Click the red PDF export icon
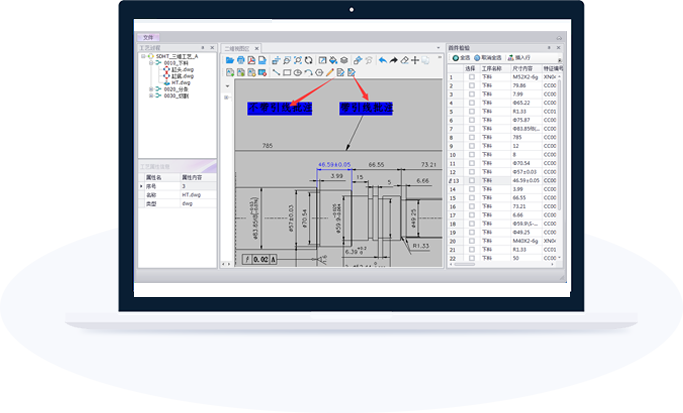This screenshot has height=413, width=683. [x=251, y=60]
